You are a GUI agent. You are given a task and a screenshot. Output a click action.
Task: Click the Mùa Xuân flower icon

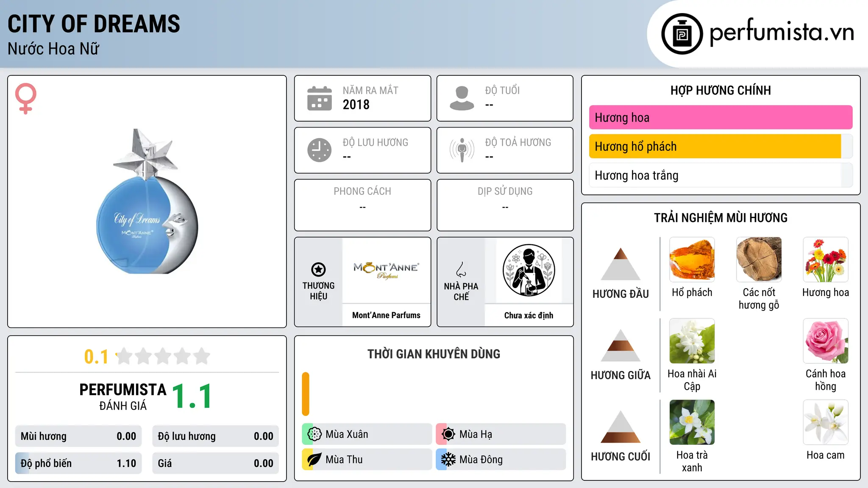pyautogui.click(x=314, y=434)
